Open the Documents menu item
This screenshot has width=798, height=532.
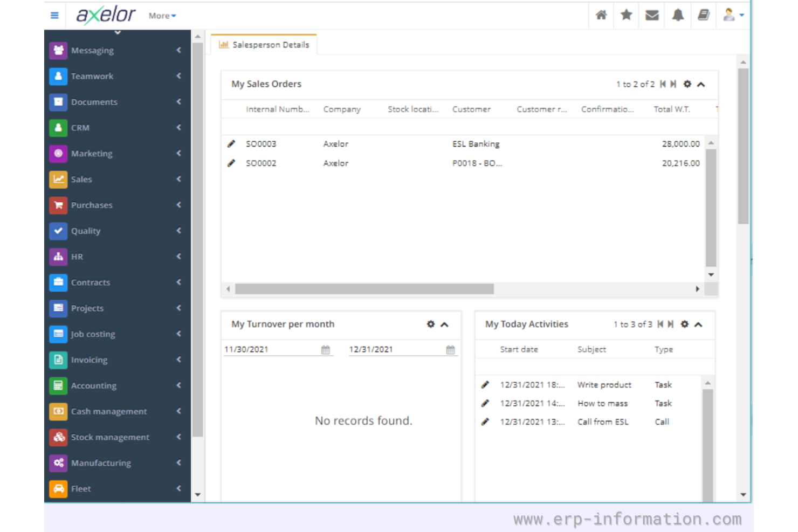tap(116, 102)
